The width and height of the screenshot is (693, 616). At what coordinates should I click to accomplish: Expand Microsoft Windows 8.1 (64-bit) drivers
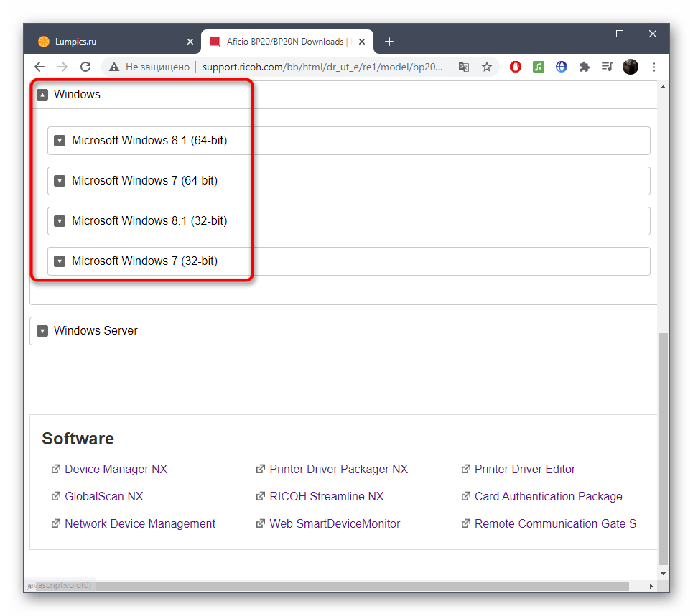[x=349, y=141]
